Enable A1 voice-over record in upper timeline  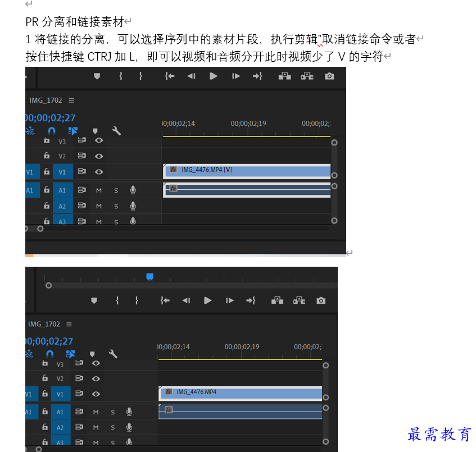133,190
